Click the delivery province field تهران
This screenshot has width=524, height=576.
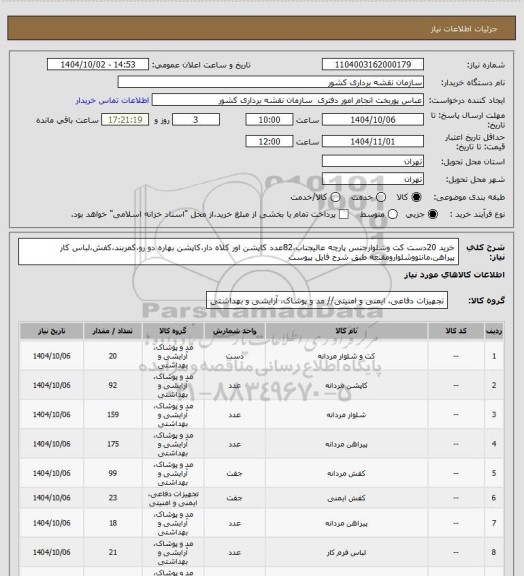click(x=373, y=161)
